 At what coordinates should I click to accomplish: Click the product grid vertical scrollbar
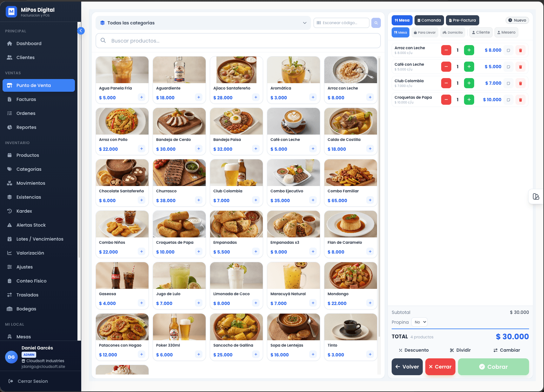coord(379,197)
